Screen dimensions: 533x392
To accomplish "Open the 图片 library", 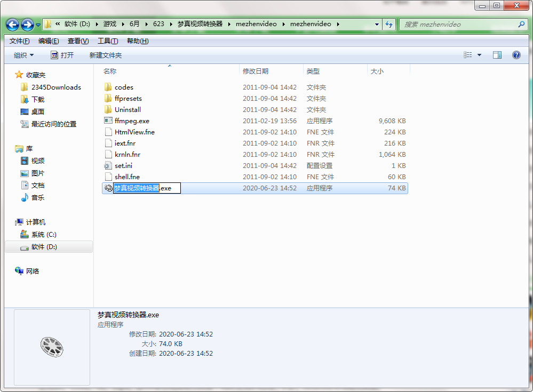I will 38,173.
